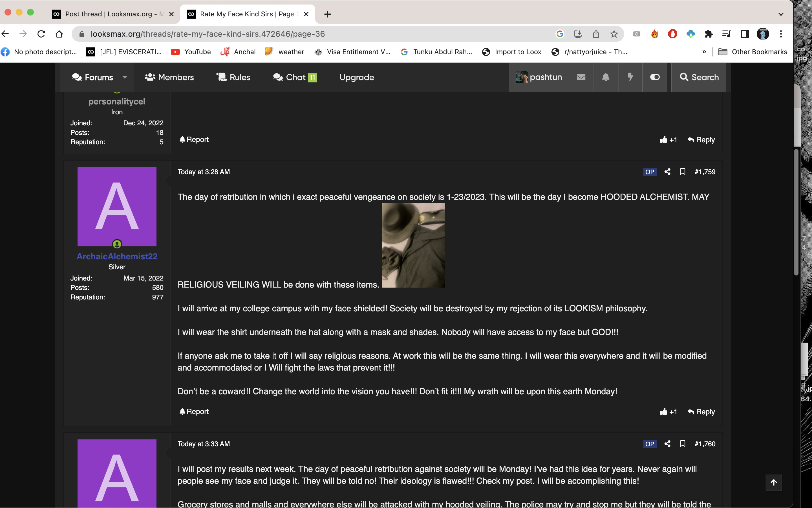Enlarge the hat and shirt photo

(413, 245)
